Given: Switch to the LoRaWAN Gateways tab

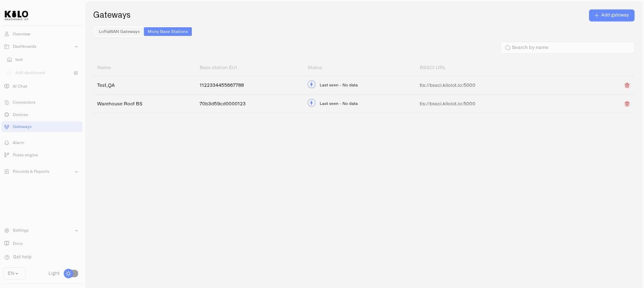Looking at the screenshot, I should click(119, 32).
